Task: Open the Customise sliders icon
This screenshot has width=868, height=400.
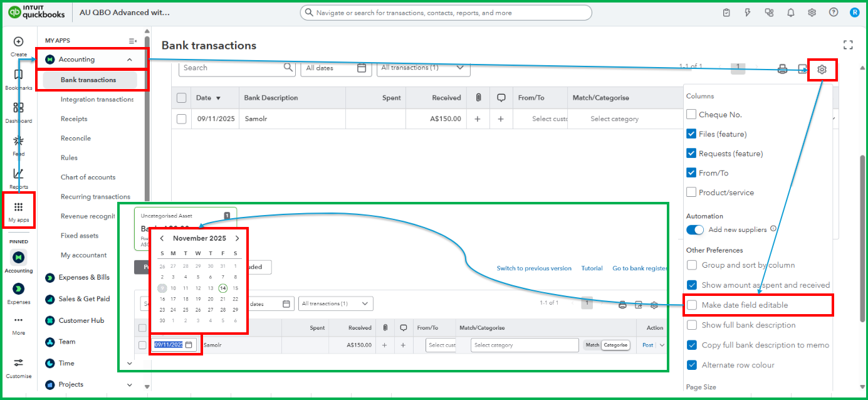Action: [18, 363]
